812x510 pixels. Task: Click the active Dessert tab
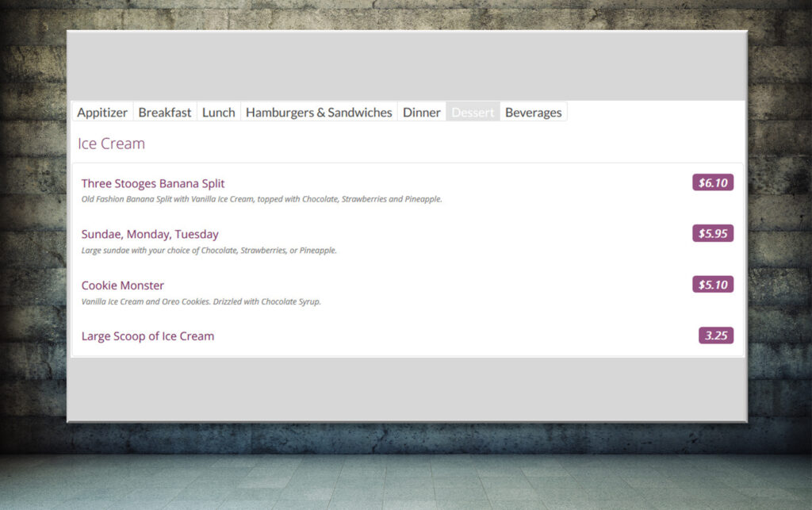(473, 113)
